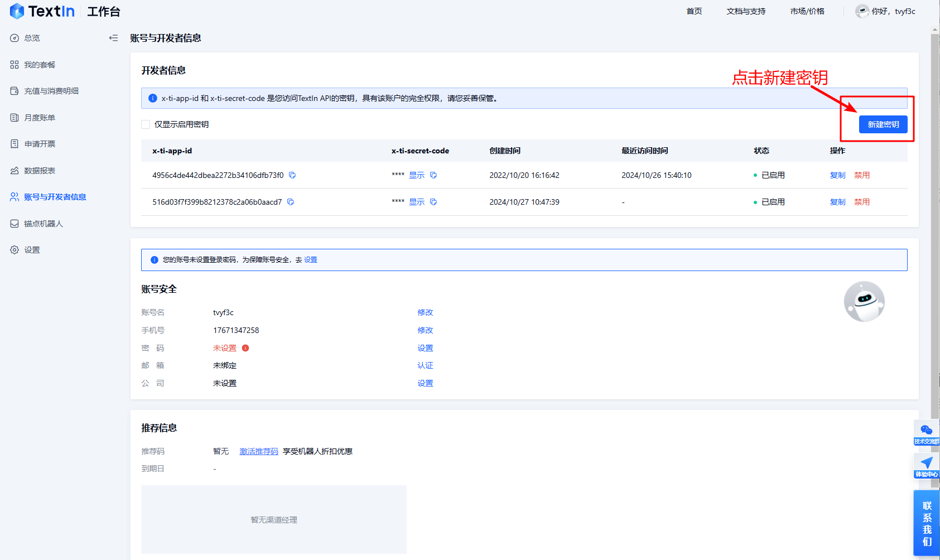Disable the second key via 禁用
This screenshot has width=940, height=560.
point(861,202)
